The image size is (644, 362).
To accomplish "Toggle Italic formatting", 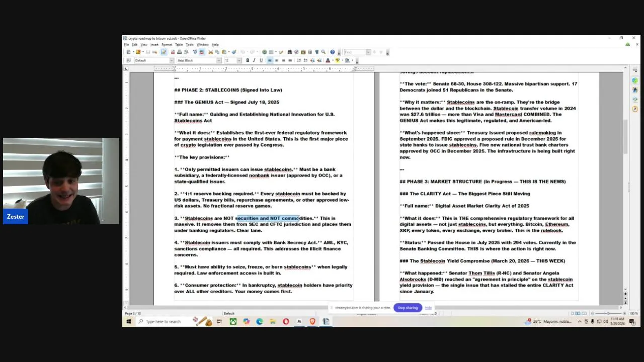I will click(x=254, y=60).
